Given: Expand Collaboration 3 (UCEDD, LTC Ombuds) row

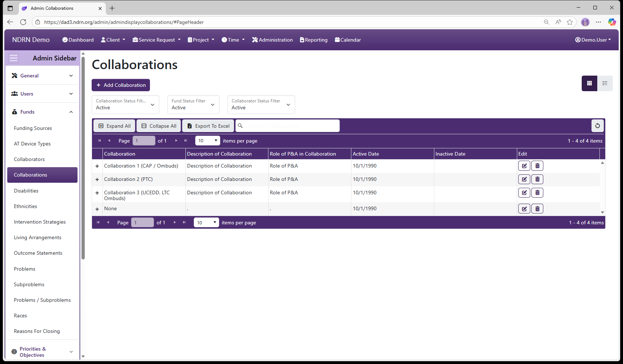Looking at the screenshot, I should point(97,193).
